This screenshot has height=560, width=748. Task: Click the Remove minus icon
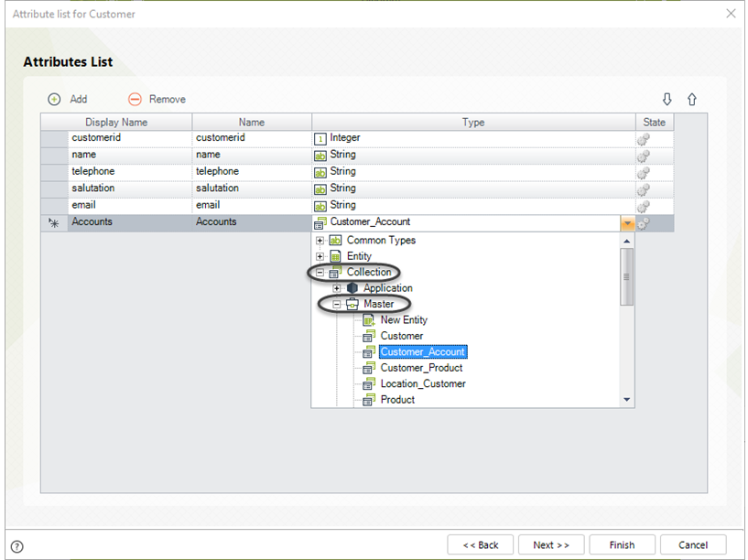(x=135, y=99)
